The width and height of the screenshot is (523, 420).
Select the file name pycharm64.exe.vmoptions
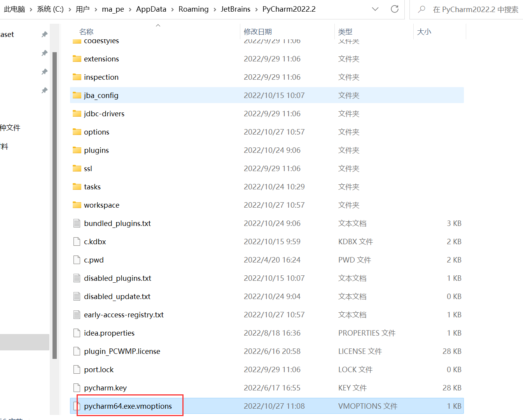point(128,406)
